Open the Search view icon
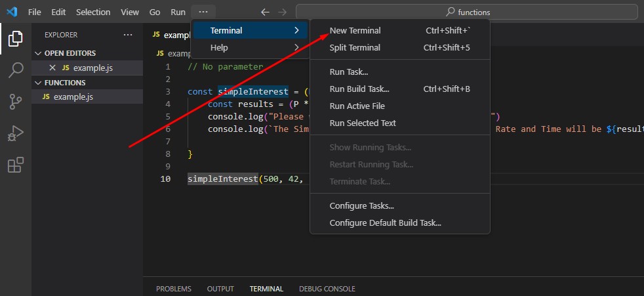Screen dimensions: 644x296 [x=16, y=70]
